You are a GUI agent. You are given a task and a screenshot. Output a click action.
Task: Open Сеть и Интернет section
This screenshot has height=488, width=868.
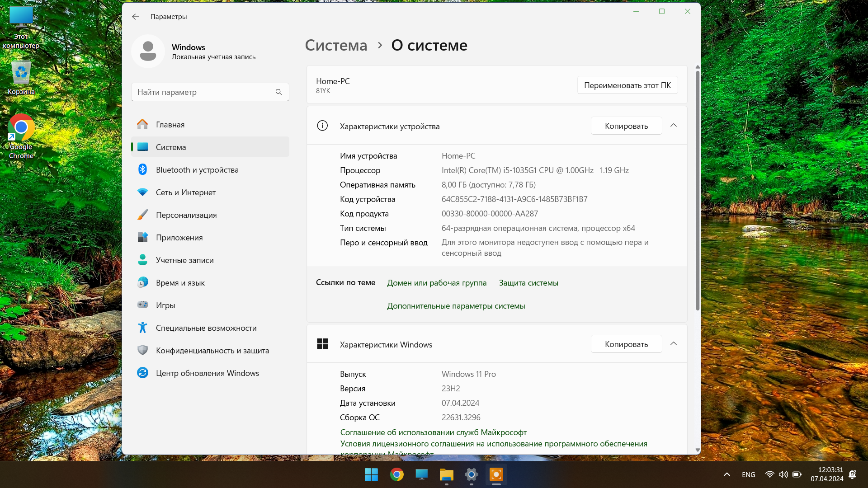point(185,192)
